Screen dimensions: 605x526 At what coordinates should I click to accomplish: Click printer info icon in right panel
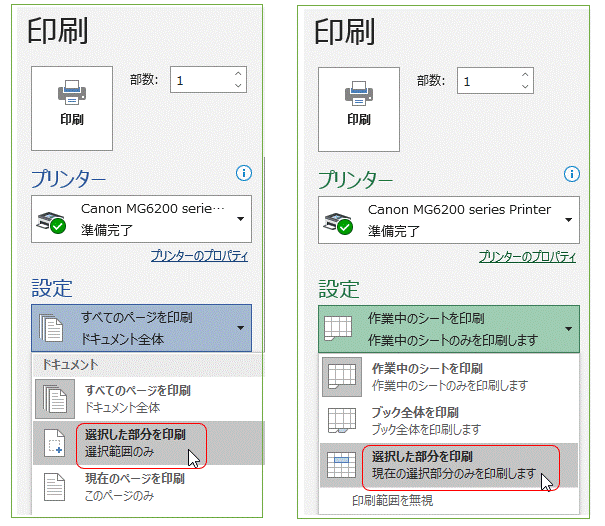[571, 175]
